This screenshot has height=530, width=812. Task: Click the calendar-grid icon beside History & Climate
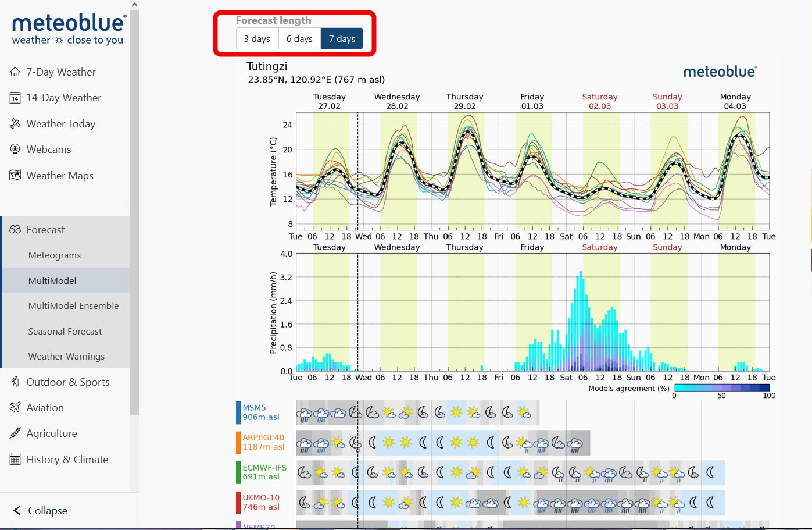pos(15,459)
